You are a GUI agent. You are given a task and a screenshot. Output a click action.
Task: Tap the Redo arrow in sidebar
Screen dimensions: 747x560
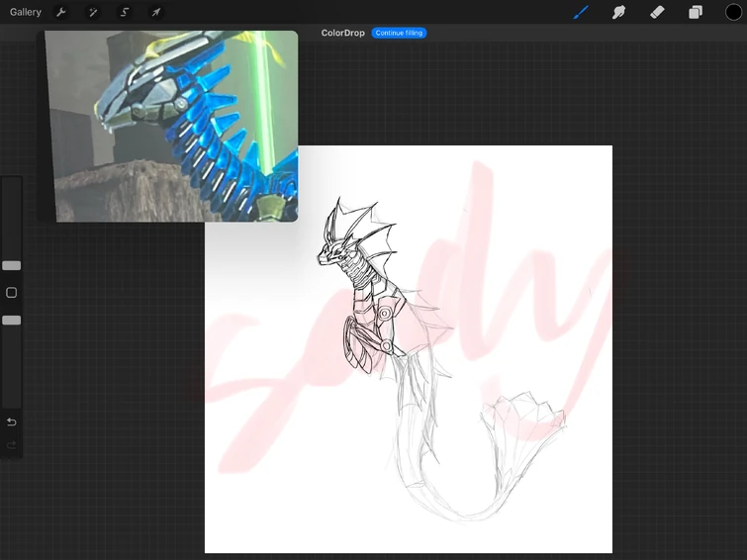pyautogui.click(x=12, y=445)
